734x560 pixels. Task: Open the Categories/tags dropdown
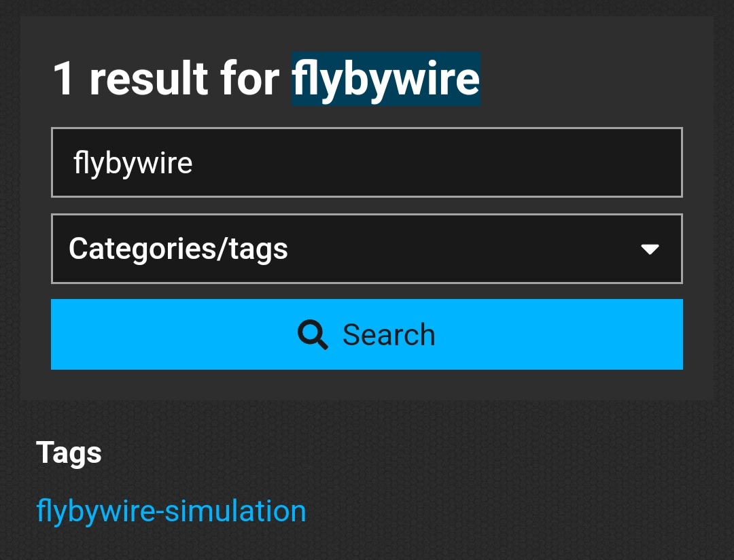367,249
